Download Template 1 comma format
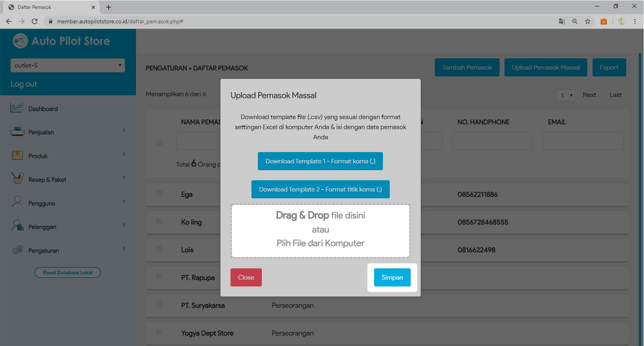Image resolution: width=644 pixels, height=346 pixels. pyautogui.click(x=320, y=161)
